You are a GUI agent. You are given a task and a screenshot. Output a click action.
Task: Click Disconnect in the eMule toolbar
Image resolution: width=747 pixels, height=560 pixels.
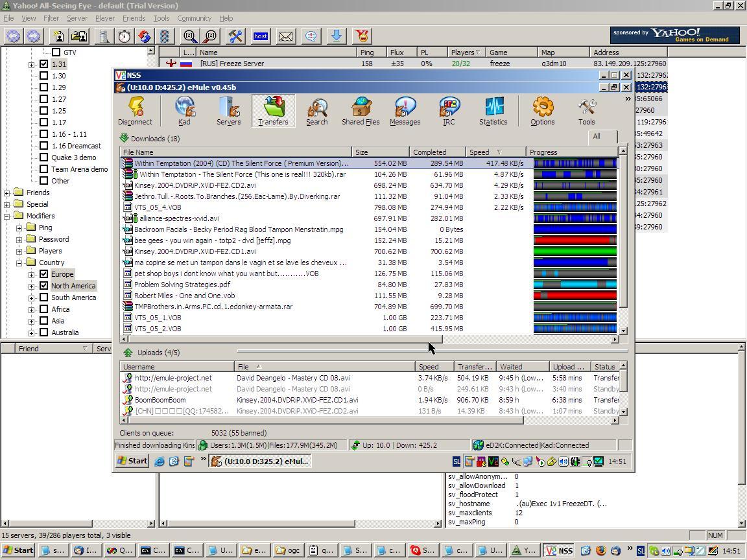(x=136, y=111)
